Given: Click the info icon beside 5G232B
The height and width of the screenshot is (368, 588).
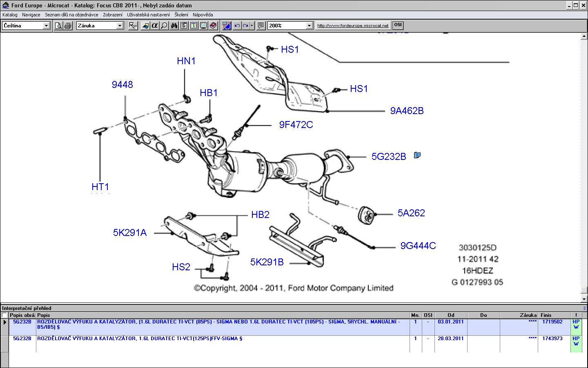Looking at the screenshot, I should point(417,155).
